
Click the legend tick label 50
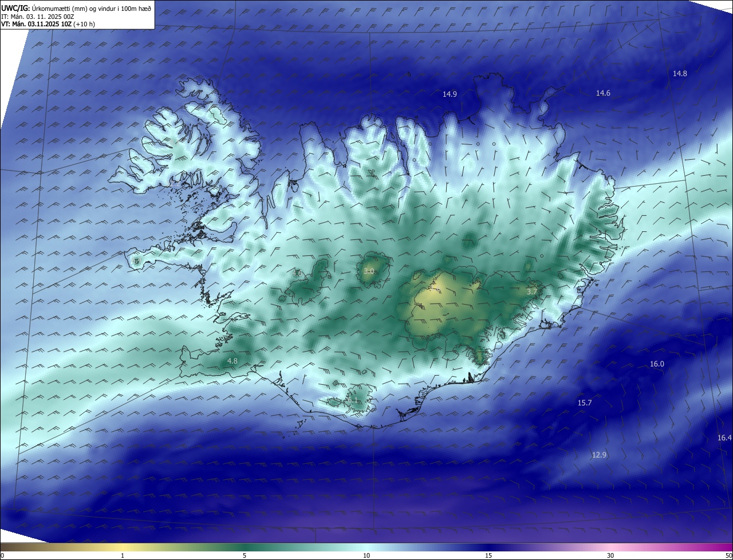tap(728, 555)
